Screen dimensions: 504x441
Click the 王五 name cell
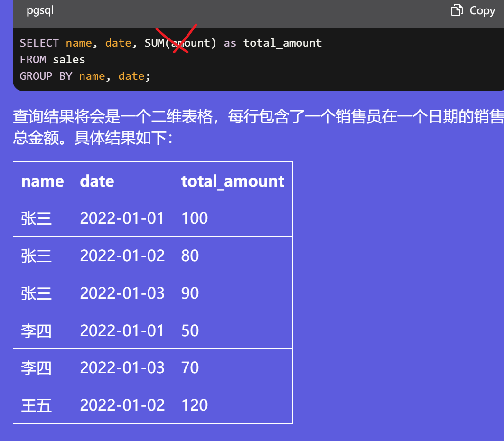pos(37,405)
